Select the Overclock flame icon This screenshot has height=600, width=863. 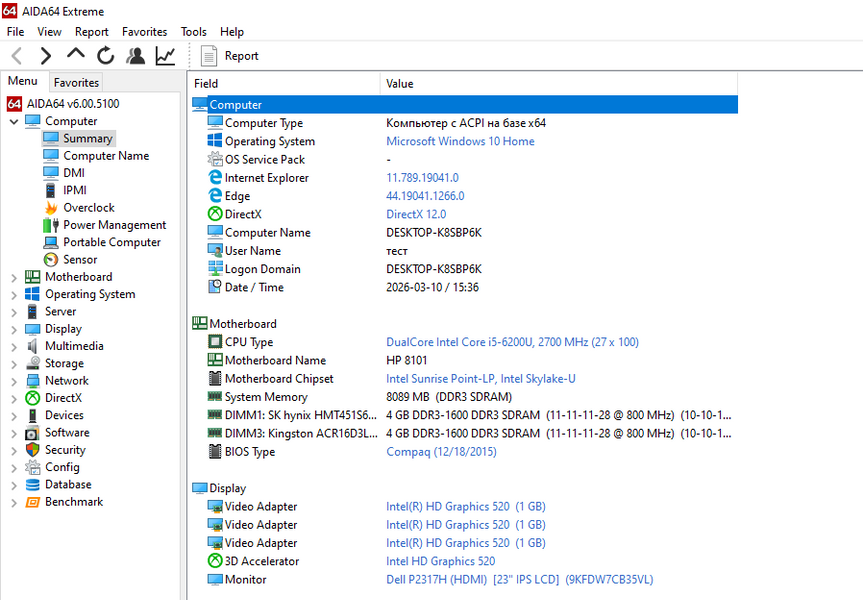click(51, 208)
